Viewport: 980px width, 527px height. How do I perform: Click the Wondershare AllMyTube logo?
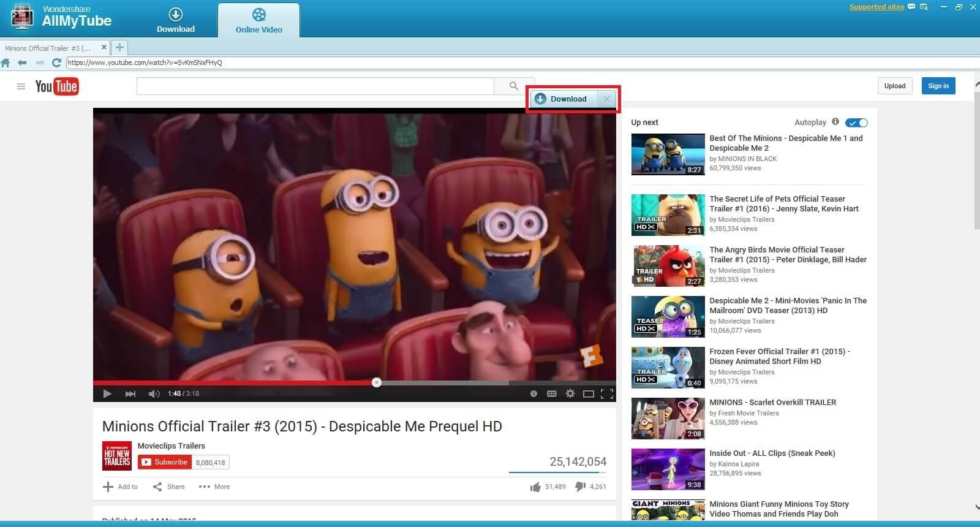tap(61, 17)
